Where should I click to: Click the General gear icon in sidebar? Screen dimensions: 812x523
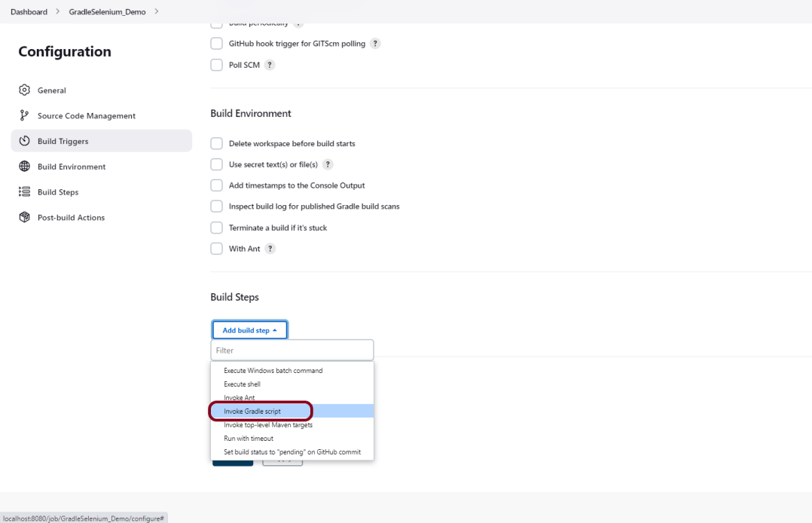pos(24,90)
